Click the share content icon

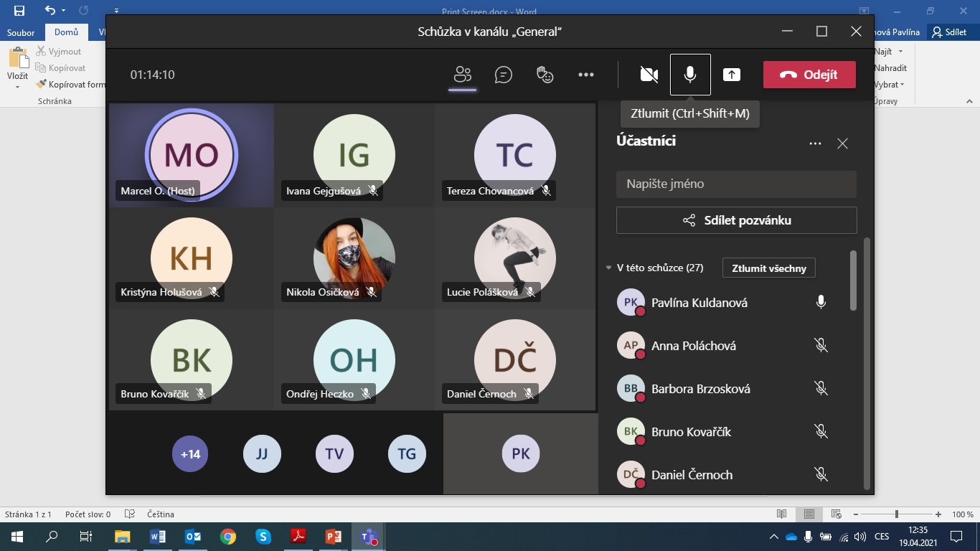[x=732, y=75]
